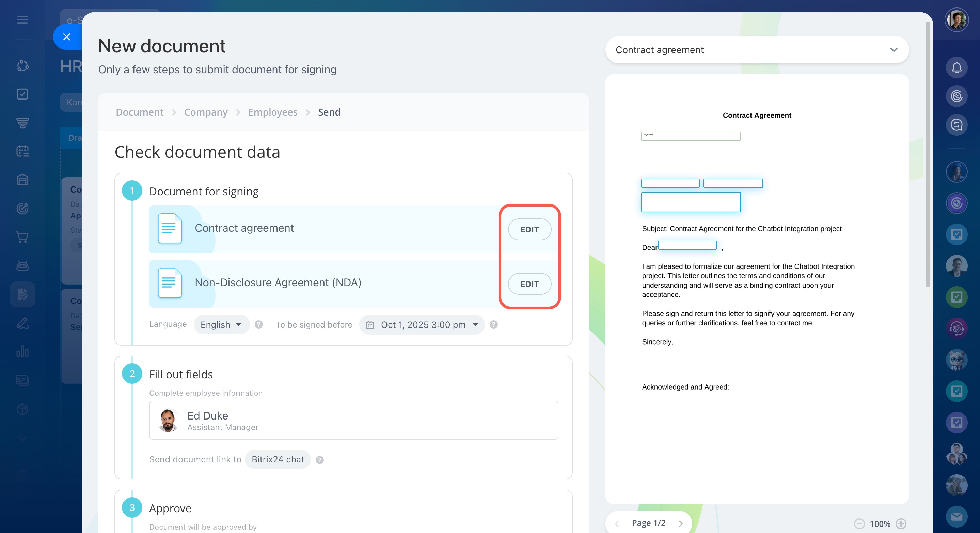Select the Send step
This screenshot has height=533, width=980.
click(329, 112)
